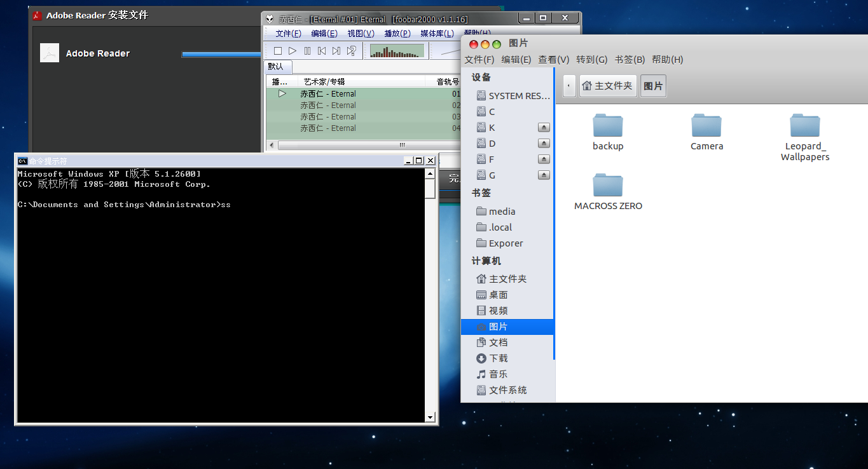Stop playback in foobar2000
The height and width of the screenshot is (469, 868).
[x=278, y=51]
